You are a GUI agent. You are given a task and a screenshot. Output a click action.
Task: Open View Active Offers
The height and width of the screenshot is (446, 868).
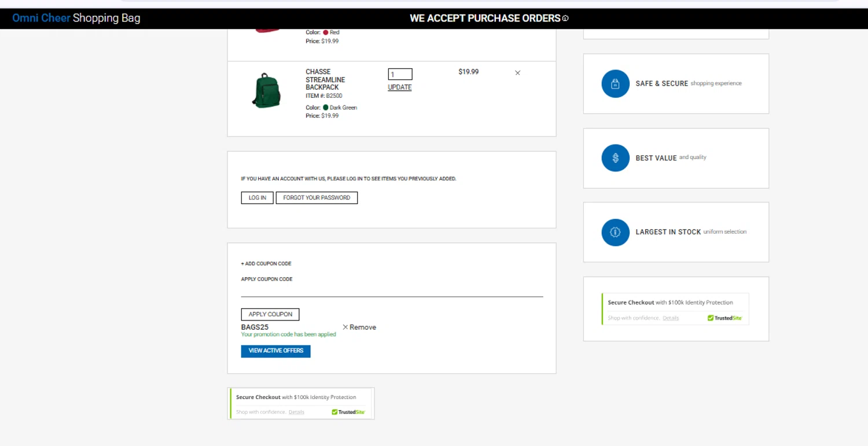coord(275,351)
